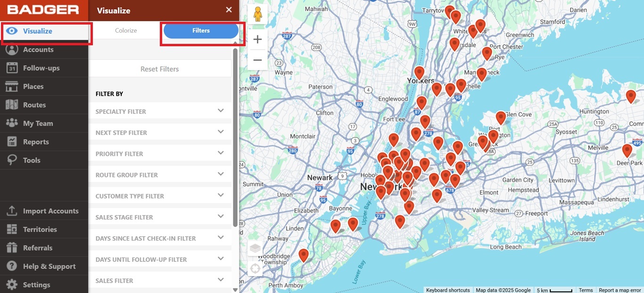Click the Visualize eye icon

click(12, 31)
